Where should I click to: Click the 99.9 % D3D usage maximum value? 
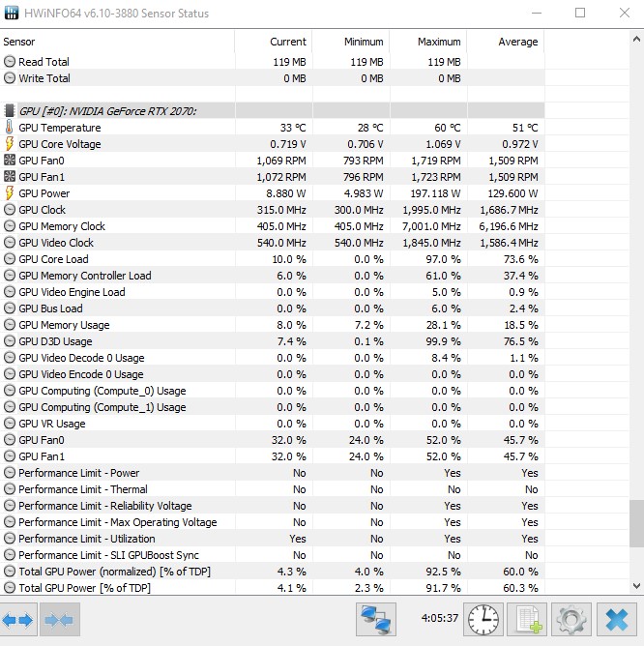(x=443, y=341)
